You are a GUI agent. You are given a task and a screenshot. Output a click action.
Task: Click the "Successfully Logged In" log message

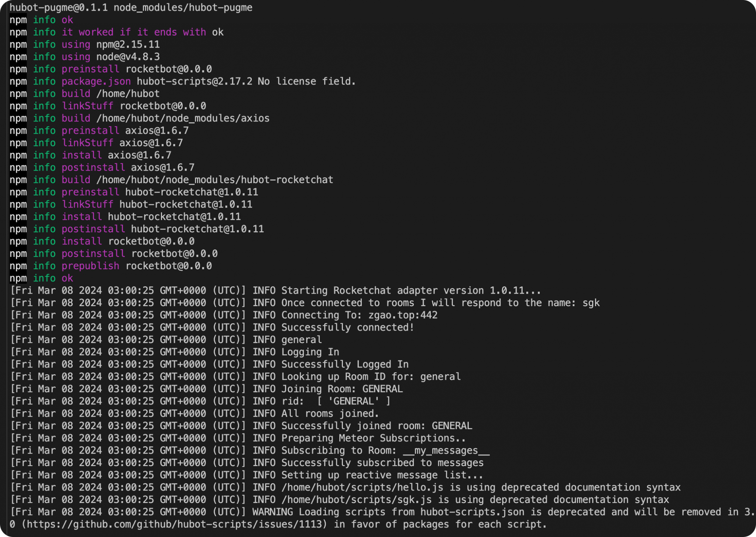pyautogui.click(x=345, y=365)
